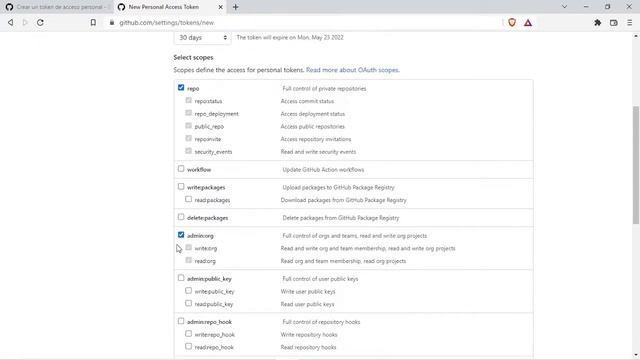This screenshot has height=360, width=640.
Task: Open Read more about OAuth scopes link
Action: tap(352, 70)
